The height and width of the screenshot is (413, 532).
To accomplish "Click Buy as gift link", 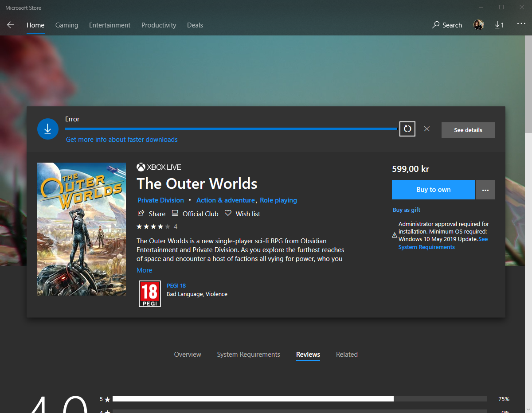I will click(x=407, y=210).
